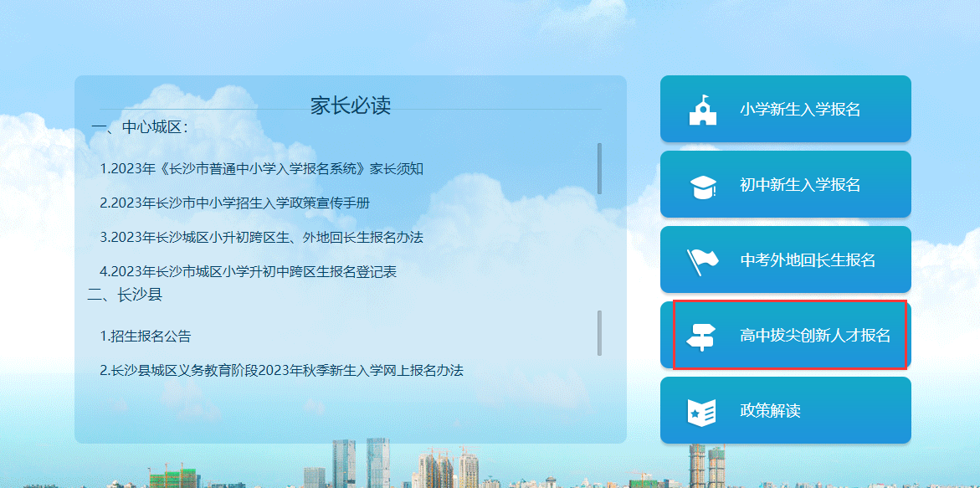Open 2023年《长沙市普通中小学入学报名系统》家长须知 link
The image size is (980, 488).
tap(262, 169)
